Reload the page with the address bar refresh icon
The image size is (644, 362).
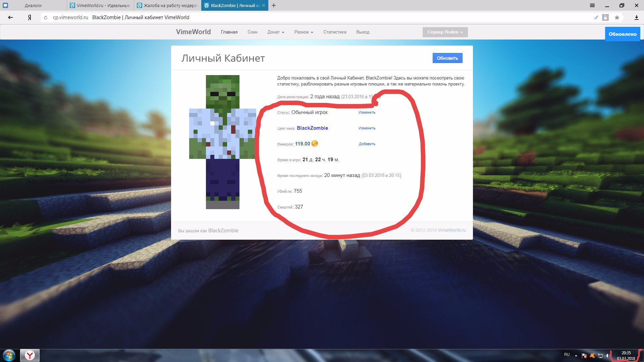46,17
